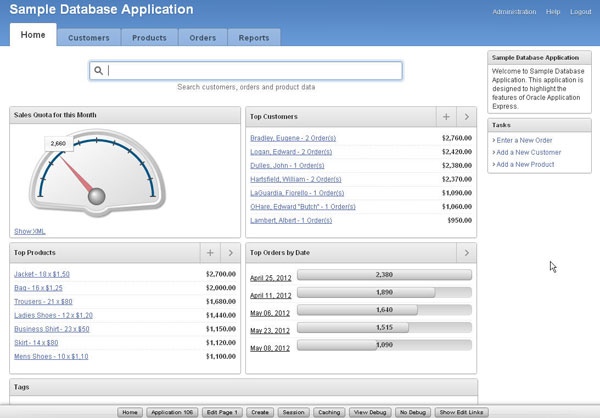Open Top Orders by Date arrow icon
This screenshot has height=418, width=600.
(467, 253)
